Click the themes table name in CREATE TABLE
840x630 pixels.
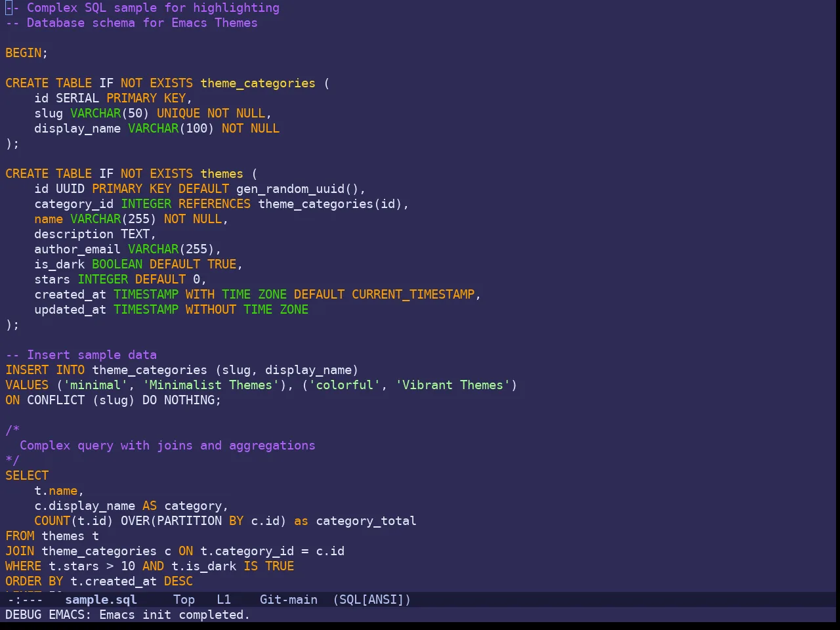point(222,174)
